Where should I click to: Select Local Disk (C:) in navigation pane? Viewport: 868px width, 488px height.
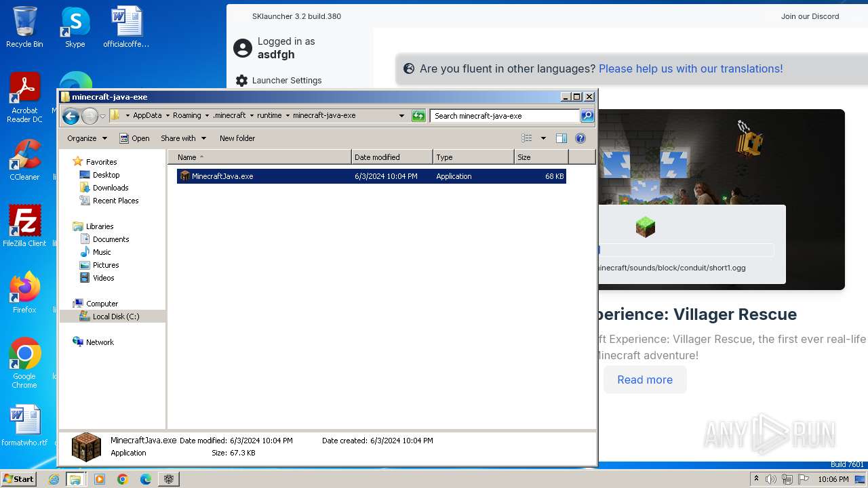113,317
